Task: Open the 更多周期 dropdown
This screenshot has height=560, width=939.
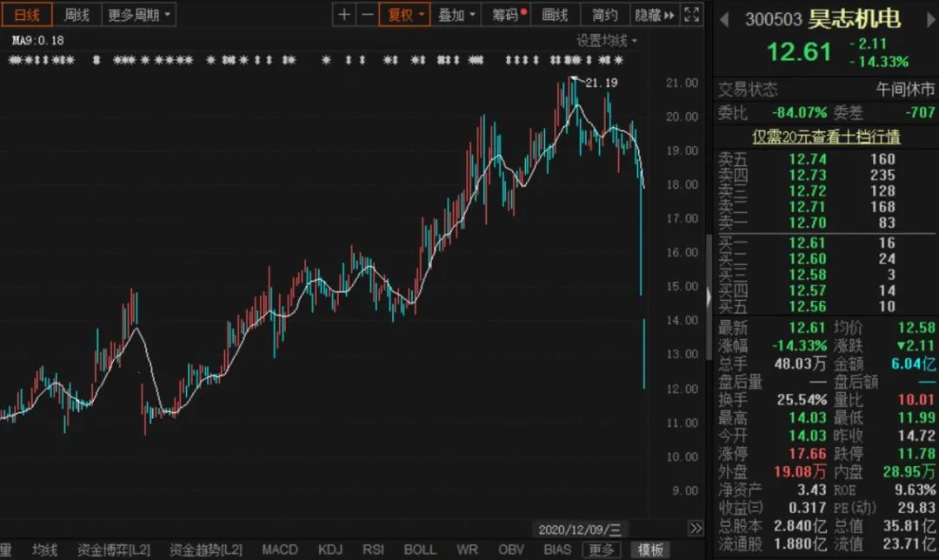Action: 139,15
